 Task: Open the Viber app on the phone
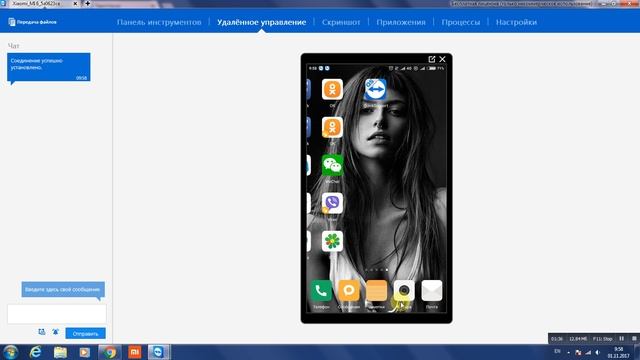click(332, 203)
